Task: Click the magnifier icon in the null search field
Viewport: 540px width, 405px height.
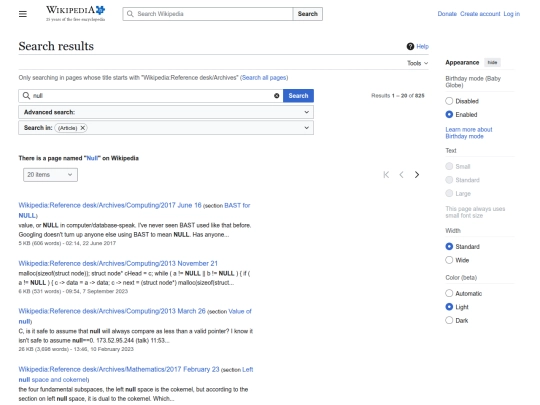Action: 26,96
